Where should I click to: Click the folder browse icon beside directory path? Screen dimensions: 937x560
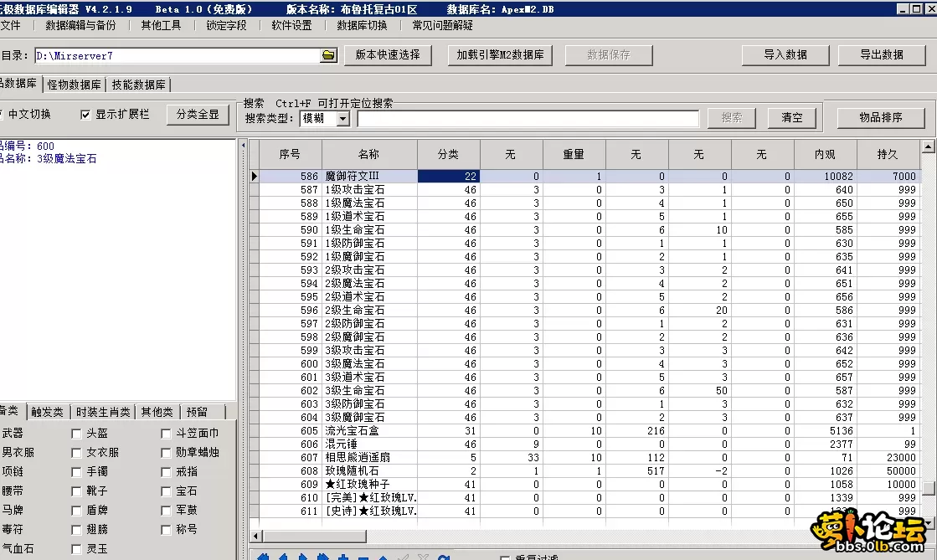(328, 56)
